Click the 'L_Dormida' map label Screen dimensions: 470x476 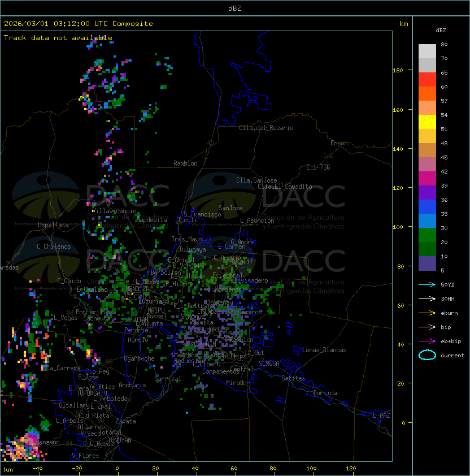point(321,393)
